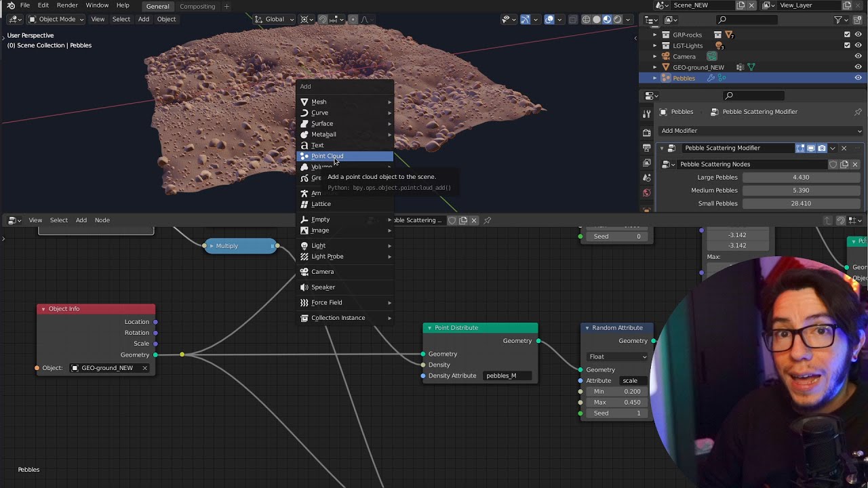Pin the node tree in node editor

487,220
